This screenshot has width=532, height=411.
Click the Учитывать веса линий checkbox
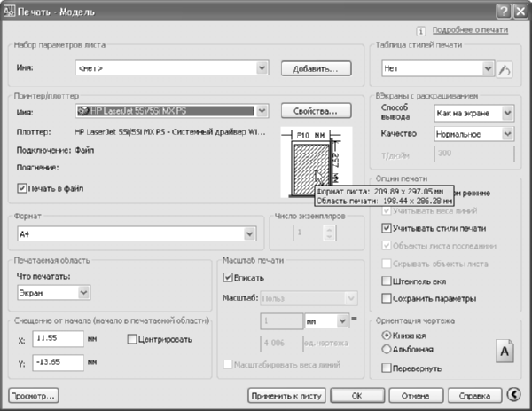(387, 211)
